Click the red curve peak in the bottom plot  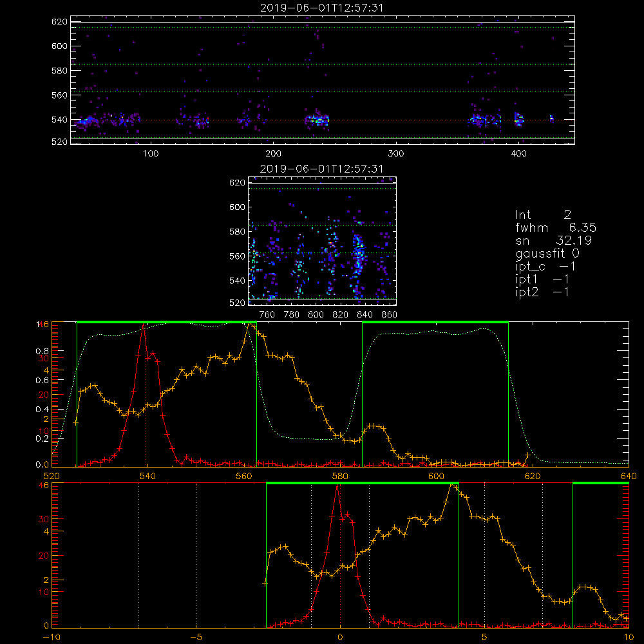tap(337, 485)
